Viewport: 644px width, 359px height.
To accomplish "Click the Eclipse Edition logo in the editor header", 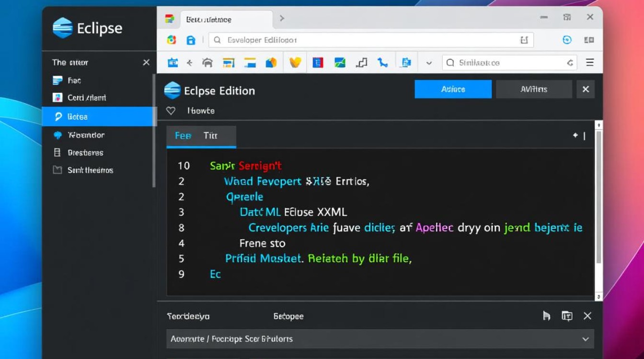I will coord(172,90).
